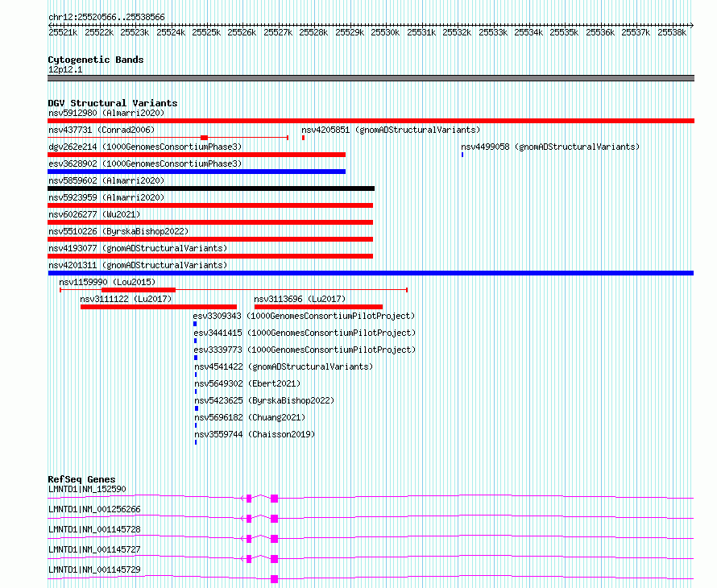Select the red nsv3113696 variant bar
The width and height of the screenshot is (717, 588).
click(318, 307)
